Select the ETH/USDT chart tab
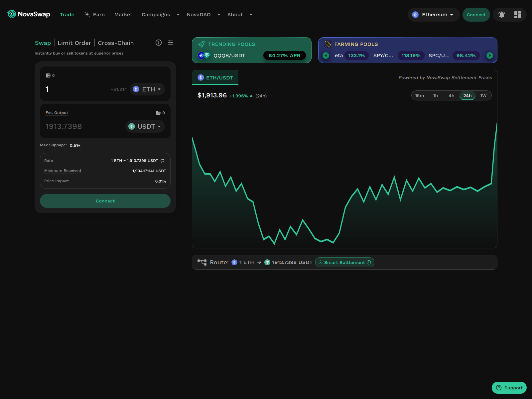This screenshot has height=399, width=532. point(215,77)
